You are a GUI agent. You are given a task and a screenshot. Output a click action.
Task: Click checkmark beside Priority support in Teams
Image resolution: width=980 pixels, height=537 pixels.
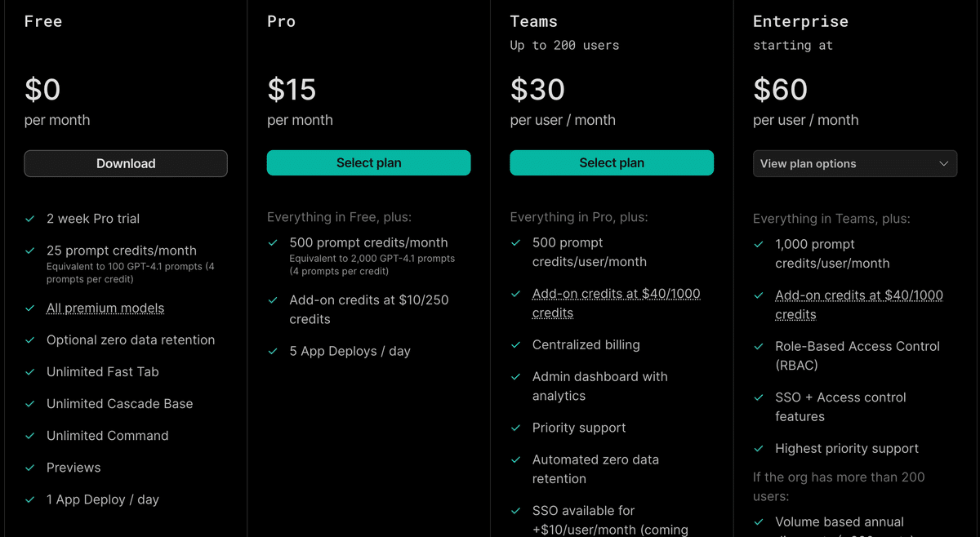(x=516, y=428)
